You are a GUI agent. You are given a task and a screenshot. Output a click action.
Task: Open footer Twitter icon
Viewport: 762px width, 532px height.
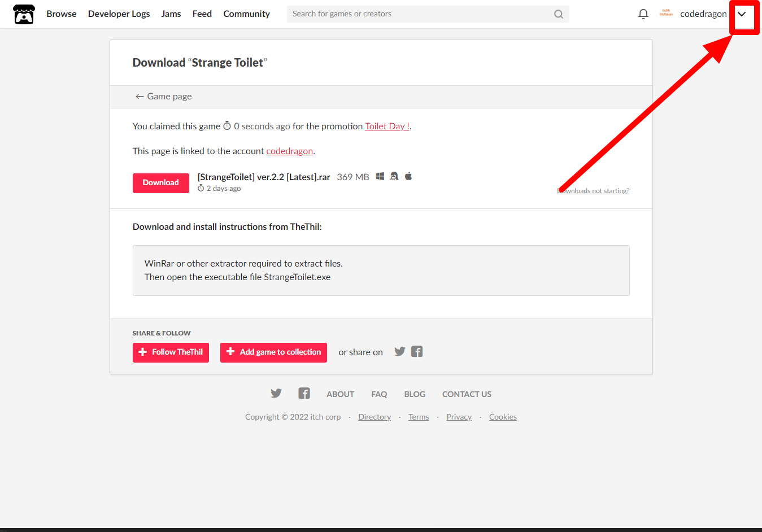coord(276,394)
